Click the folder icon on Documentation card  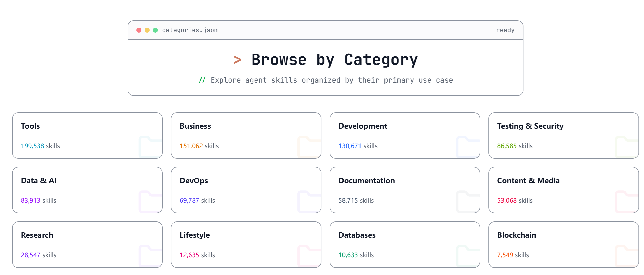[468, 201]
